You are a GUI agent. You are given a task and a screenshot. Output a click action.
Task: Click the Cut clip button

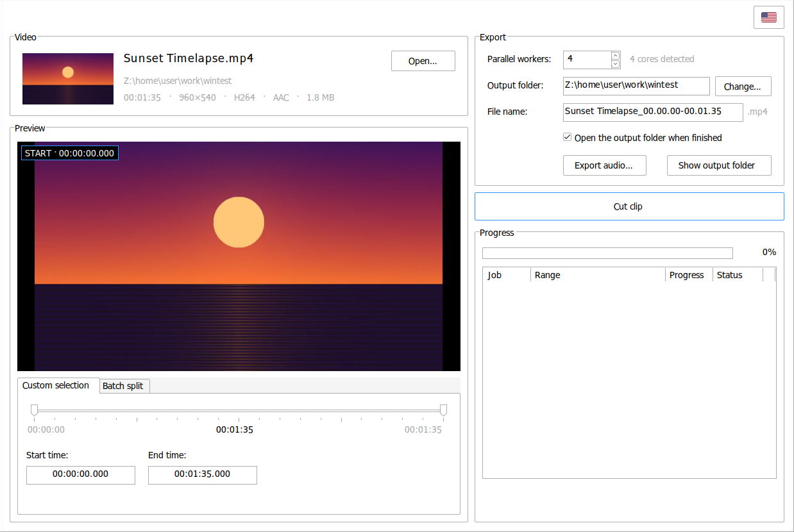[629, 206]
